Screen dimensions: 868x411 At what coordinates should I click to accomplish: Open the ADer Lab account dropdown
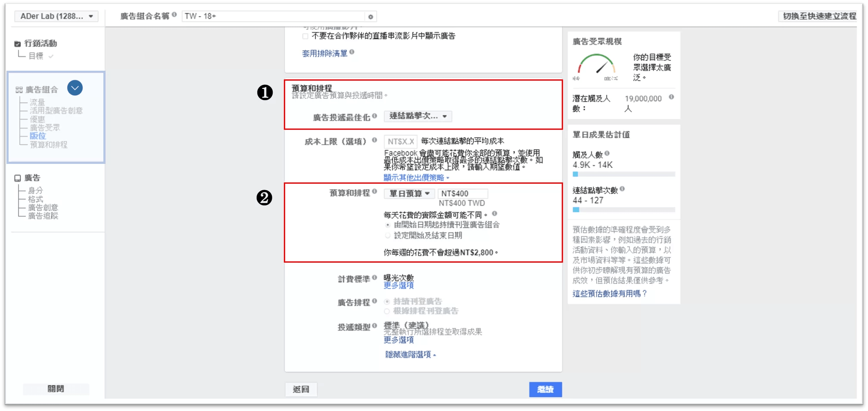point(56,16)
